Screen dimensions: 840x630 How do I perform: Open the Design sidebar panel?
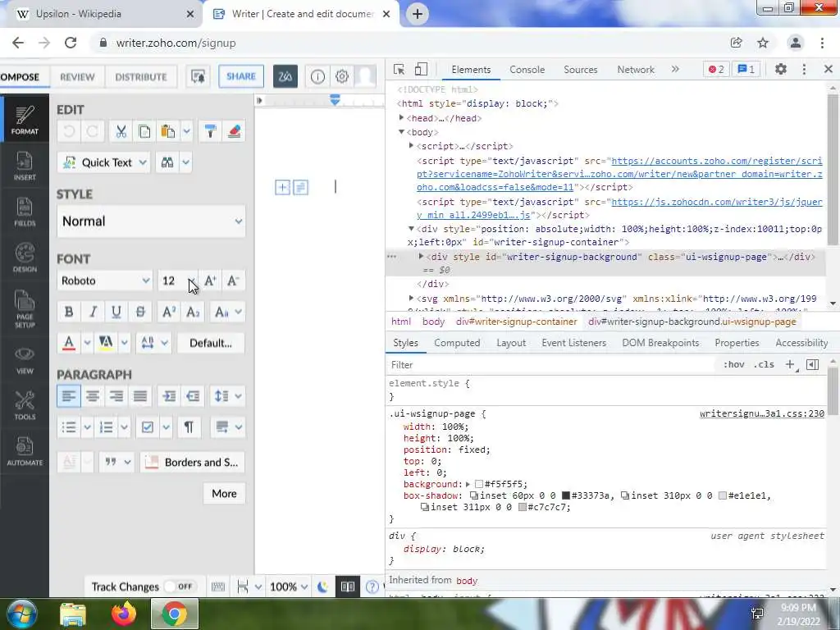(x=25, y=258)
